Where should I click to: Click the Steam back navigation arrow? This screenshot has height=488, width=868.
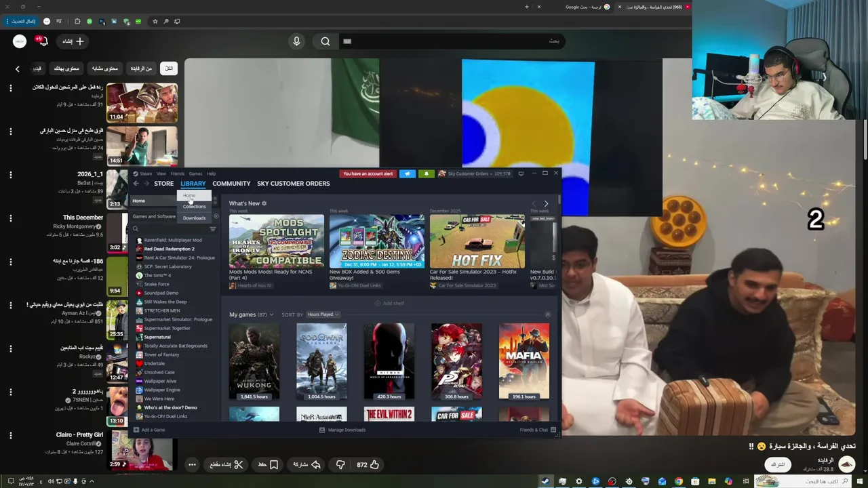coord(136,184)
